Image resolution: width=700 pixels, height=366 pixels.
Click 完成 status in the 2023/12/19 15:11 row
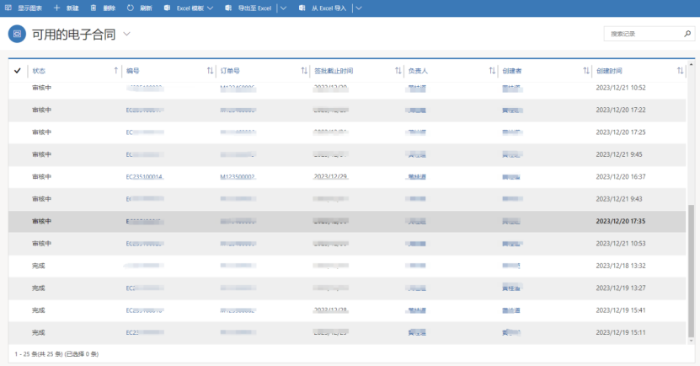[38, 333]
